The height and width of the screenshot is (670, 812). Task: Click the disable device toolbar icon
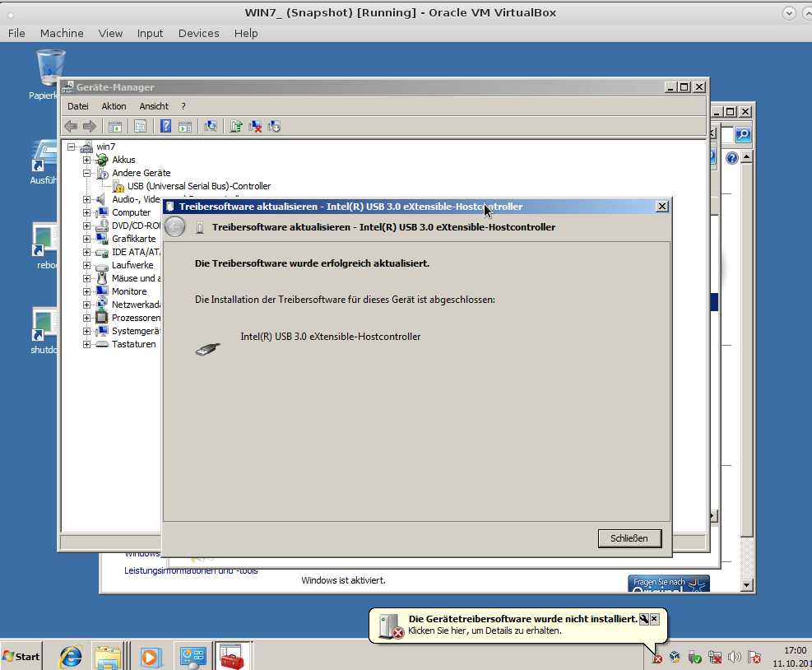point(274,127)
